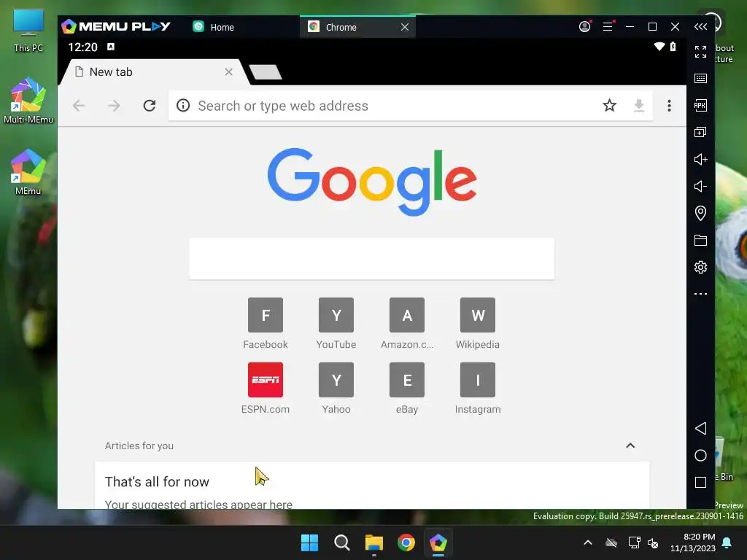Open the This PC desktop icon

pos(28,31)
